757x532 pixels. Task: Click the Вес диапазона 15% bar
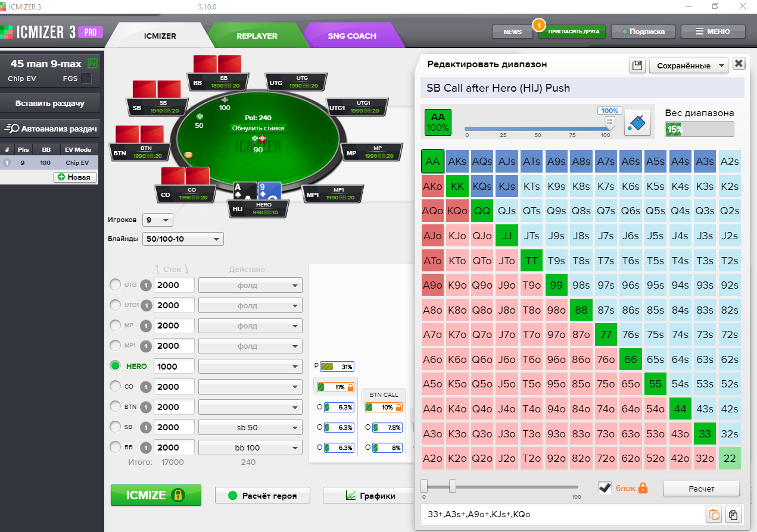tap(699, 129)
